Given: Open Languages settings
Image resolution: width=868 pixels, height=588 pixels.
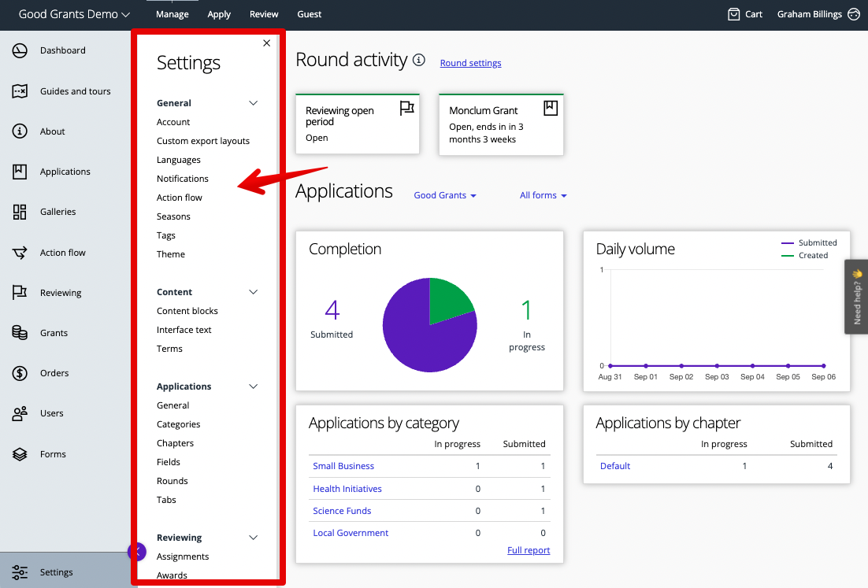Looking at the screenshot, I should pos(179,160).
